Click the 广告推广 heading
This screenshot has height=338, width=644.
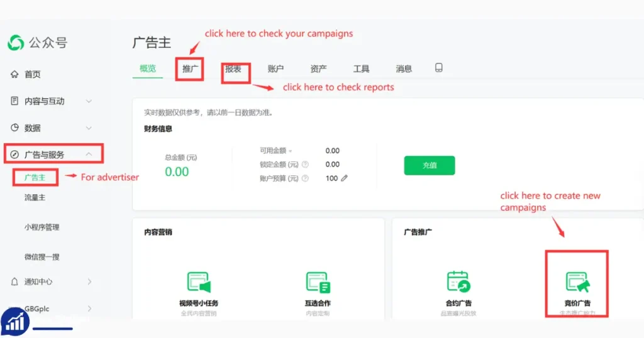[418, 232]
